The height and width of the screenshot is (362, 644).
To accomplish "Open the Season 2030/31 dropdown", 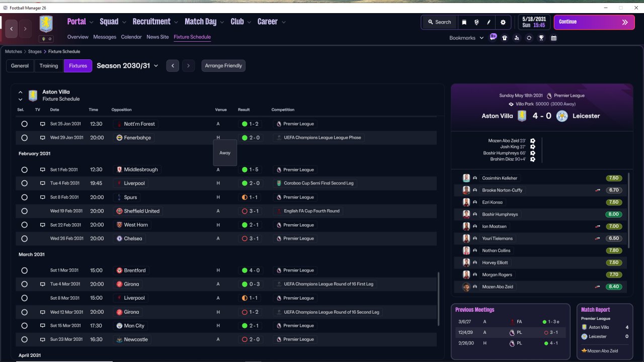I will [127, 66].
